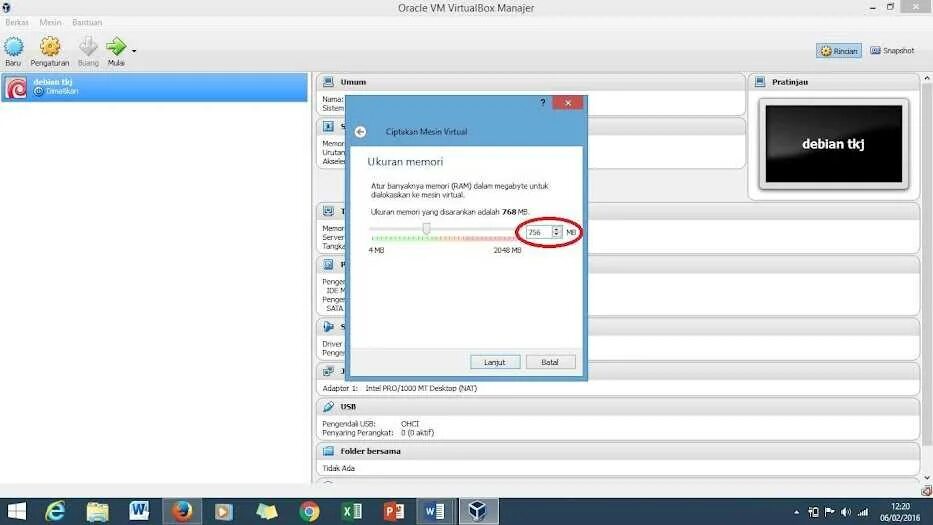Click the VirtualBox taskbar icon
This screenshot has height=525, width=933.
[x=478, y=511]
